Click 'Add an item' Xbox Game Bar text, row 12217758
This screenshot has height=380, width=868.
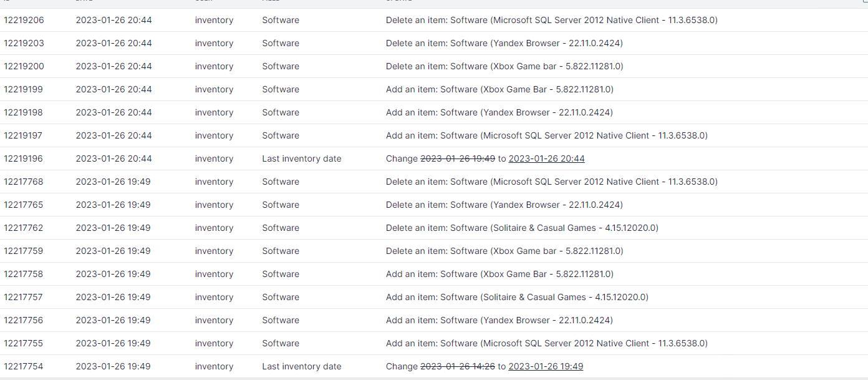pos(499,274)
